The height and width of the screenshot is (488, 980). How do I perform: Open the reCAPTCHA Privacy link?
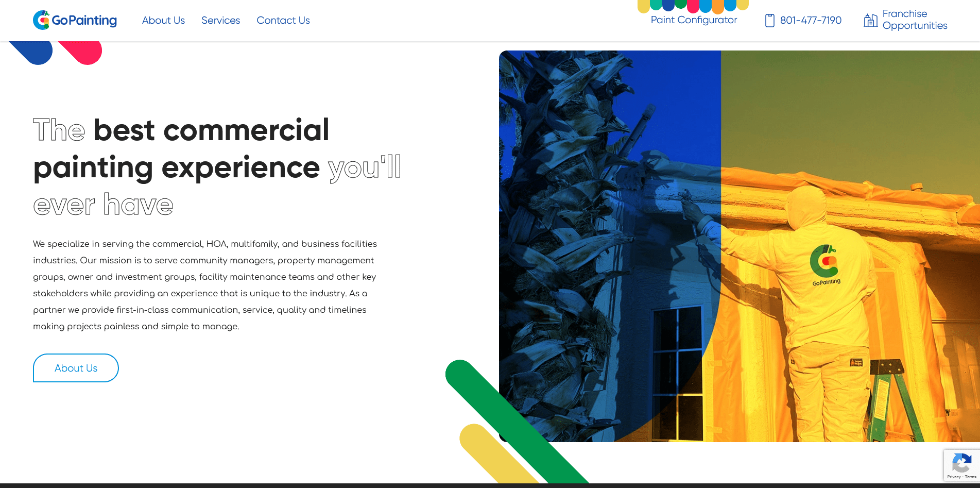(954, 477)
